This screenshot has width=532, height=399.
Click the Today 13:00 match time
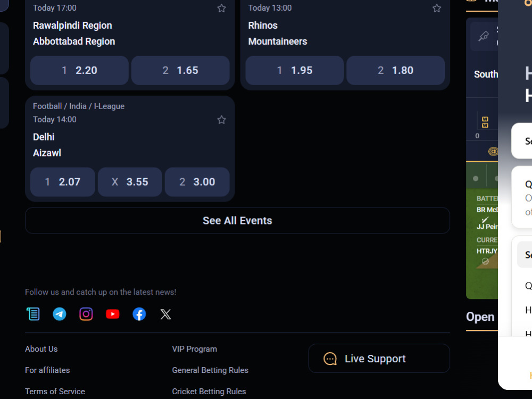pyautogui.click(x=270, y=8)
